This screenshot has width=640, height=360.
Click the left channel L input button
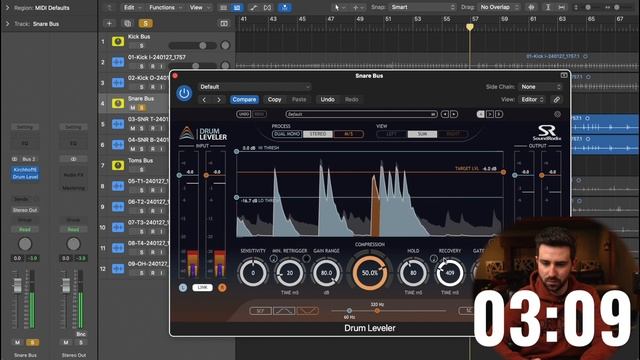click(x=182, y=287)
